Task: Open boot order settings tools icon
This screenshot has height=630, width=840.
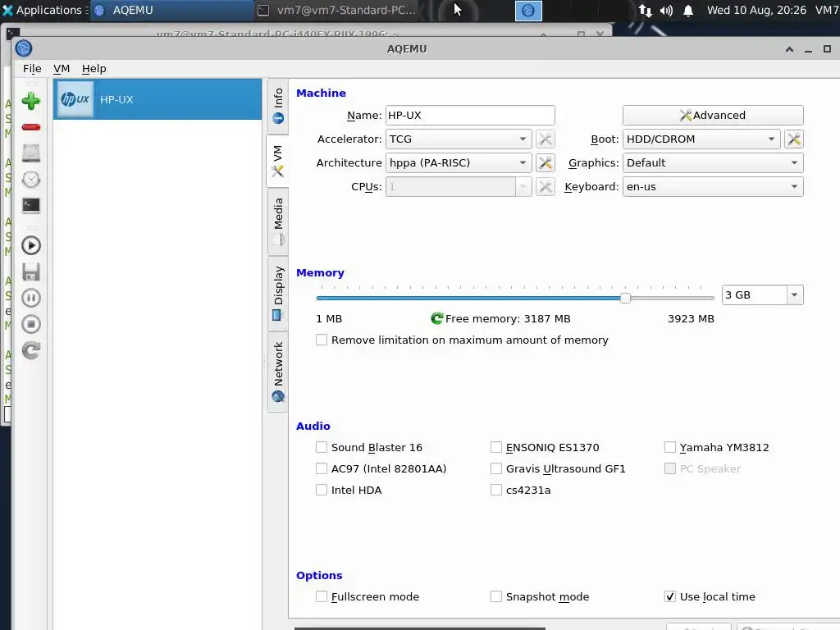Action: [794, 139]
